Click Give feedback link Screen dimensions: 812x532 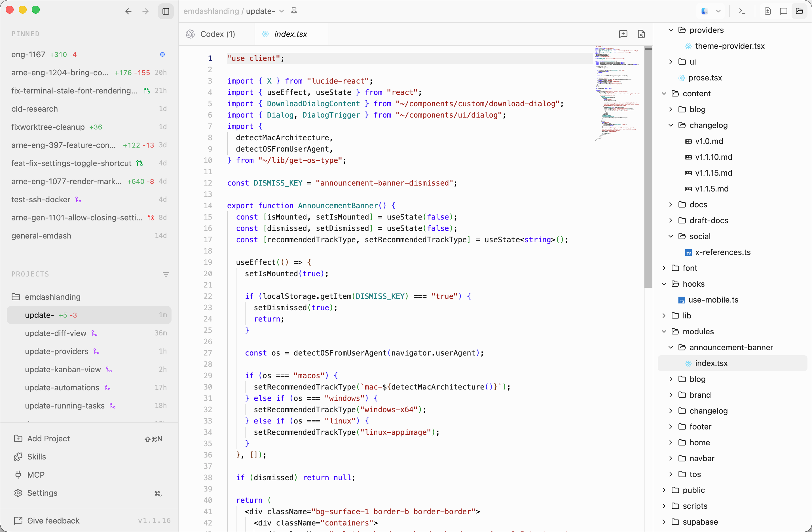(46, 521)
